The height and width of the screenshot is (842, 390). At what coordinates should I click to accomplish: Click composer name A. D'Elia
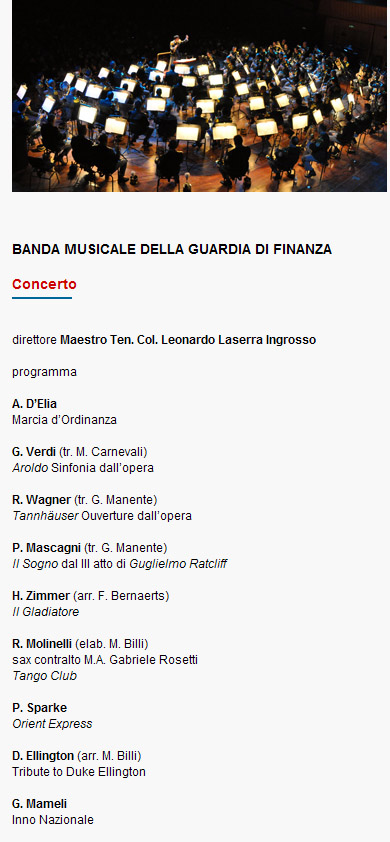pyautogui.click(x=34, y=404)
